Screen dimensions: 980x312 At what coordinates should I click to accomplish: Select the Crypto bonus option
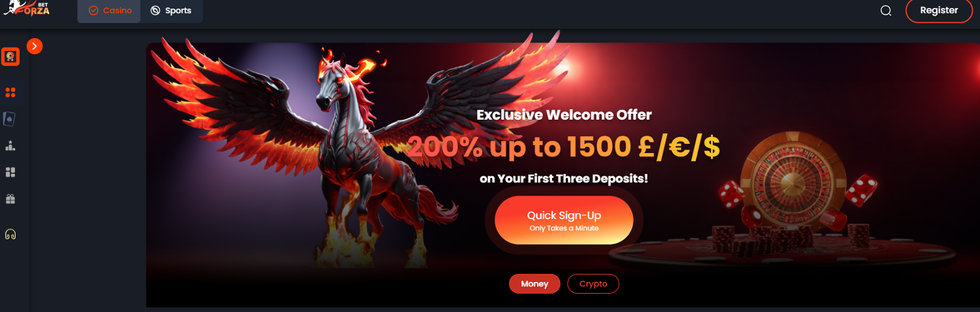593,284
